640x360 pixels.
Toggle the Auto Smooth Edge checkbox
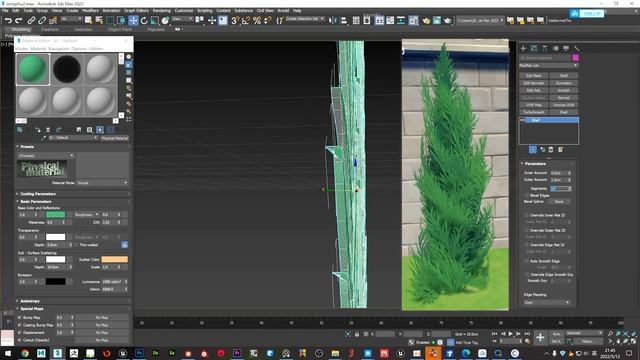coord(527,261)
